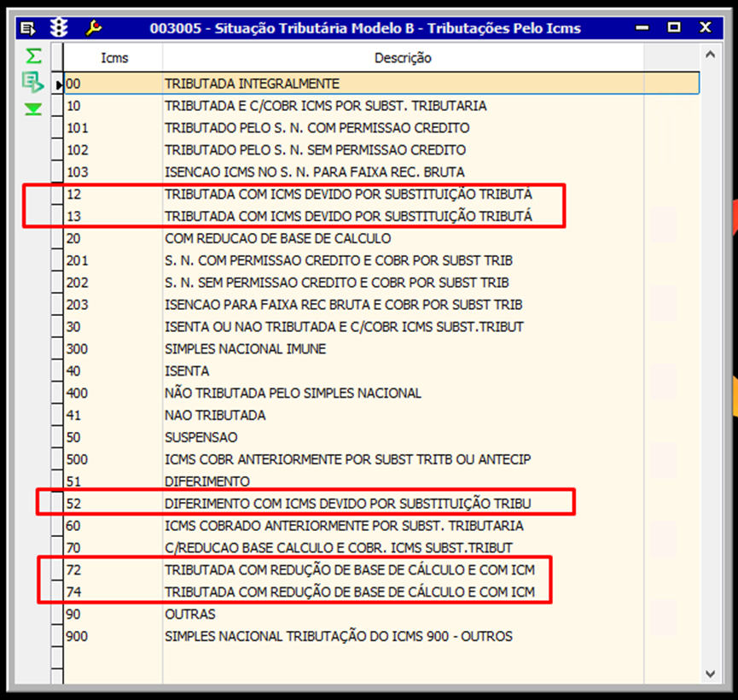The width and height of the screenshot is (738, 700).
Task: Click the Icms cell 201
Action: pos(113,260)
